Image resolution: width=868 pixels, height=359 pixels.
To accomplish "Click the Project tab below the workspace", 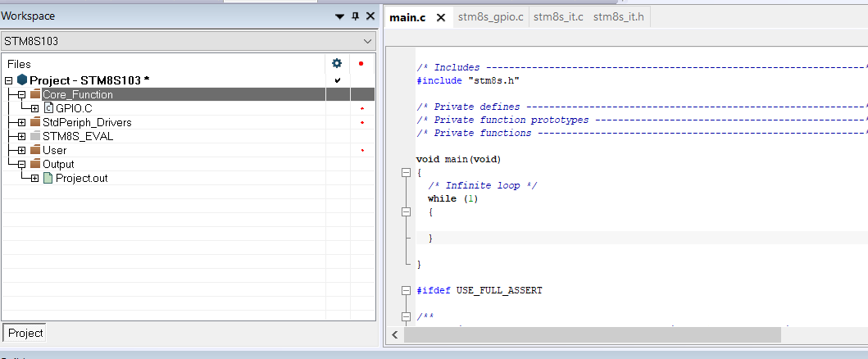I will 25,333.
